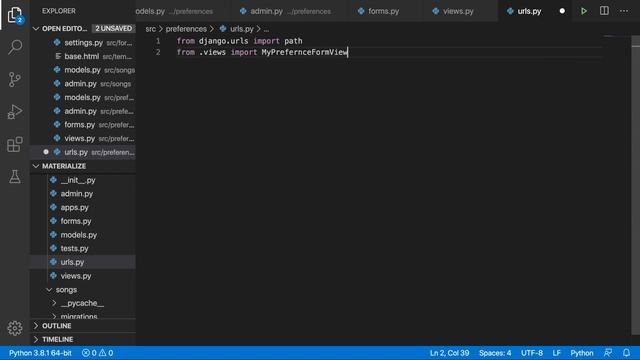Screen dimensions: 640x360
Task: Click the feedback icon in status bar
Action: 608,353
